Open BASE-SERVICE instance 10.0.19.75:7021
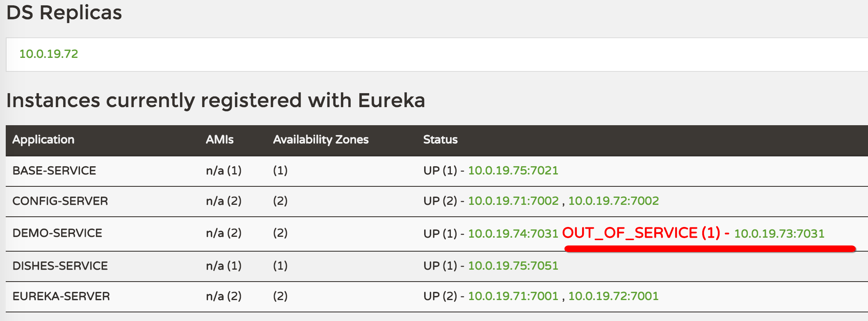This screenshot has width=868, height=321. pyautogui.click(x=513, y=170)
